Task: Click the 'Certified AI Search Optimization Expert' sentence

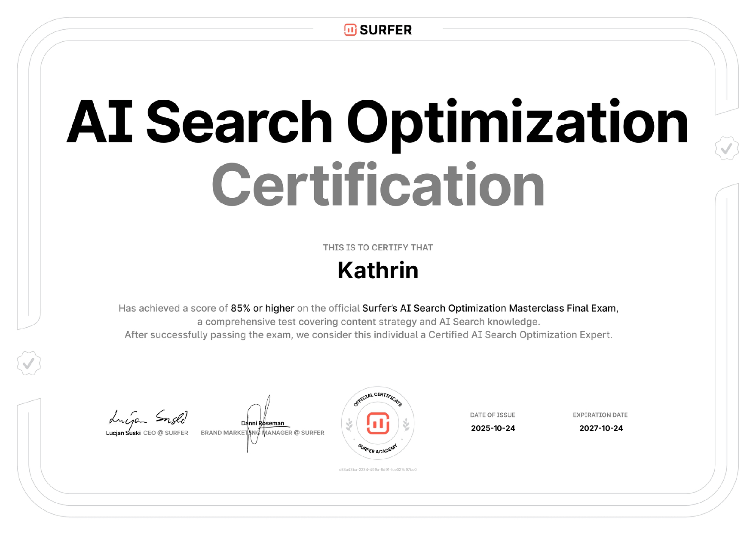Action: 368,335
